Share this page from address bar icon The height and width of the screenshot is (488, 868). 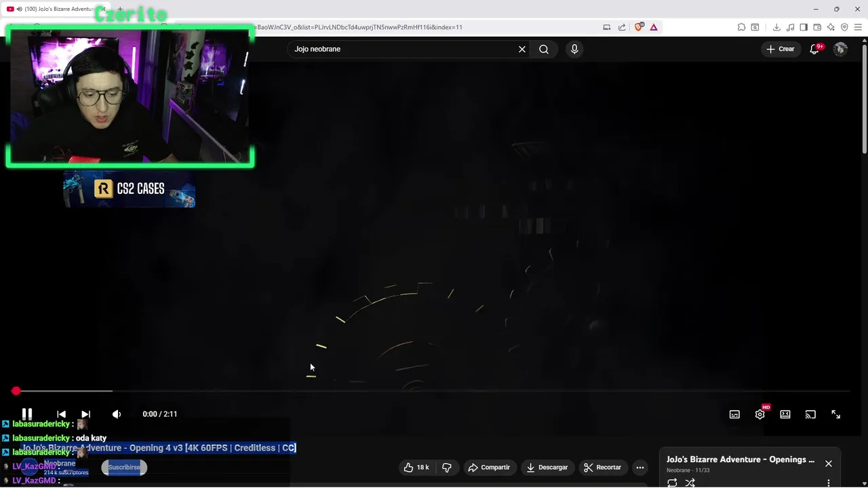[x=622, y=27]
